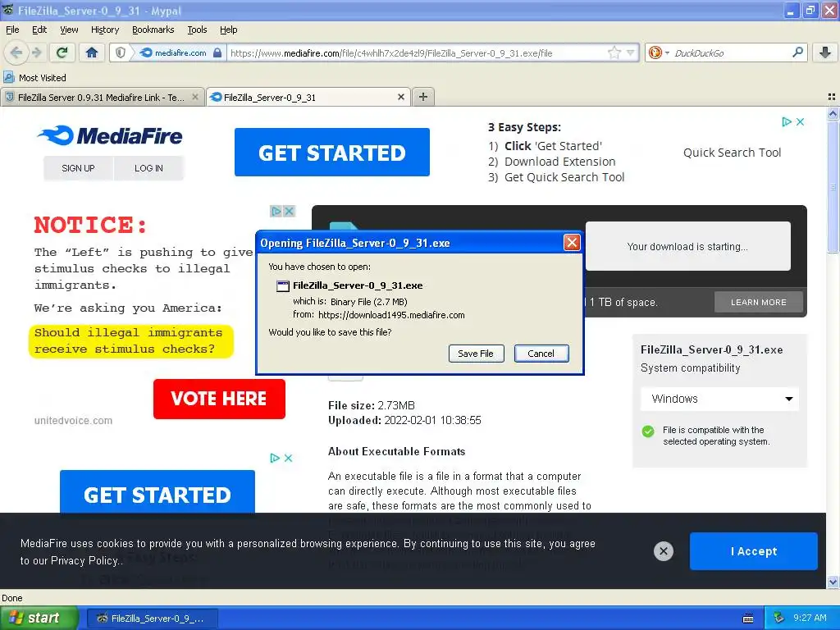Open the URL history dropdown arrow
Viewport: 840px width, 630px height.
tap(631, 52)
